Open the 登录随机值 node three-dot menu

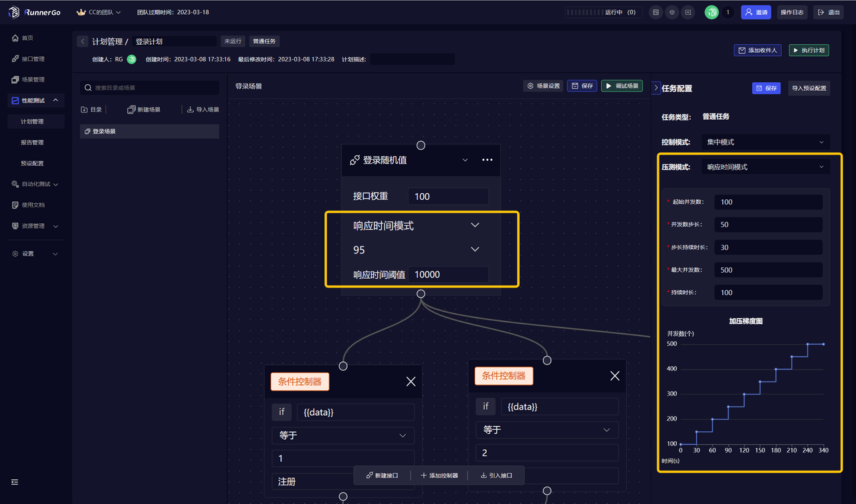488,160
